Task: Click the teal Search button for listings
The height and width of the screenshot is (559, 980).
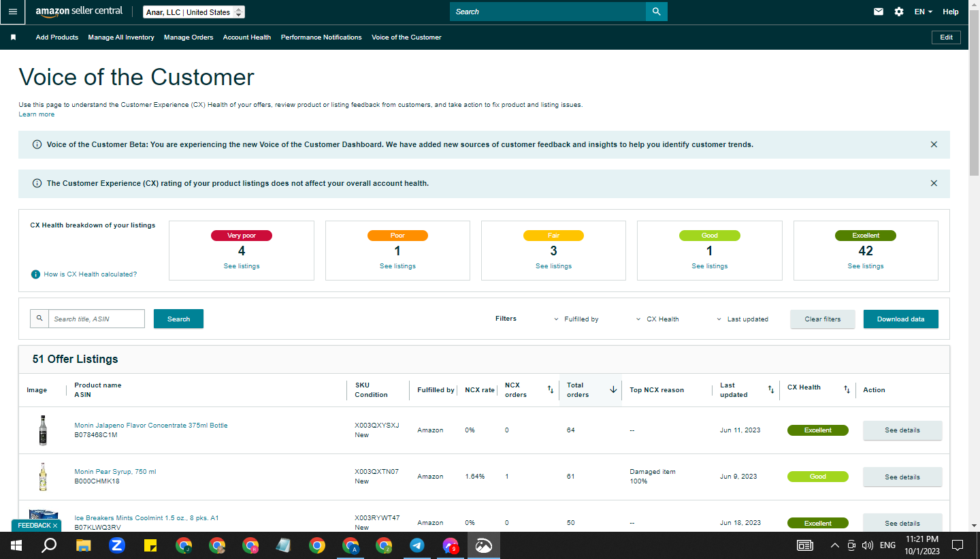Action: tap(178, 319)
